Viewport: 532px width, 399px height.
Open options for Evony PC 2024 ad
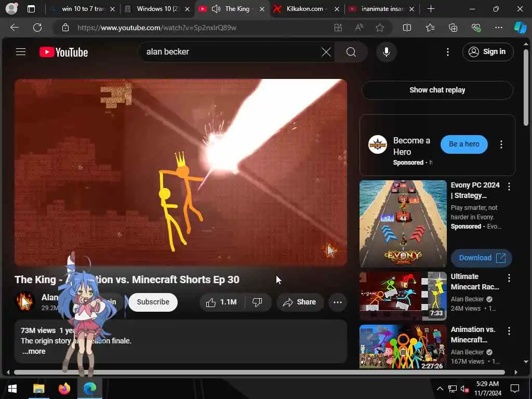[509, 187]
